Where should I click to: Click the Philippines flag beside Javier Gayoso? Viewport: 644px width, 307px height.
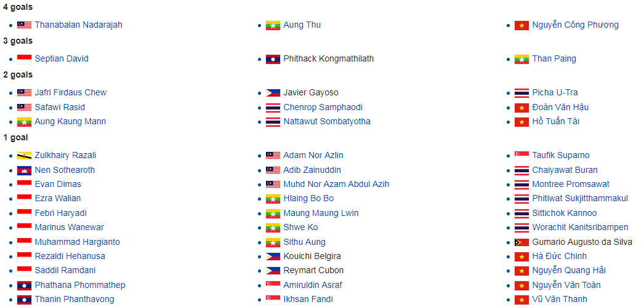(273, 93)
